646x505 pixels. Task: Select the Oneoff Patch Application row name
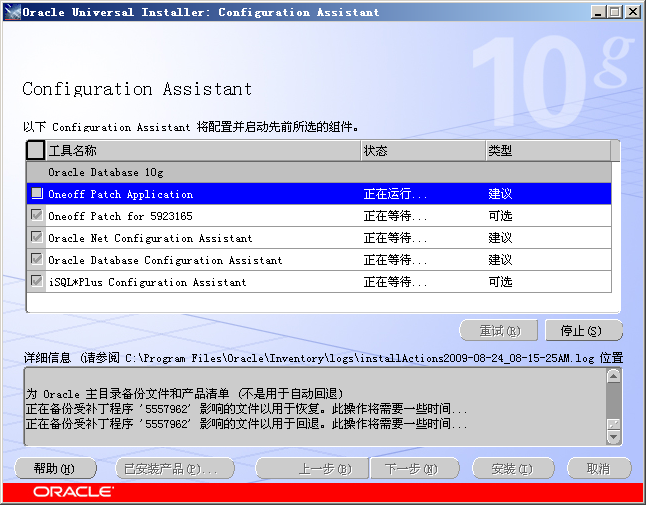(120, 194)
